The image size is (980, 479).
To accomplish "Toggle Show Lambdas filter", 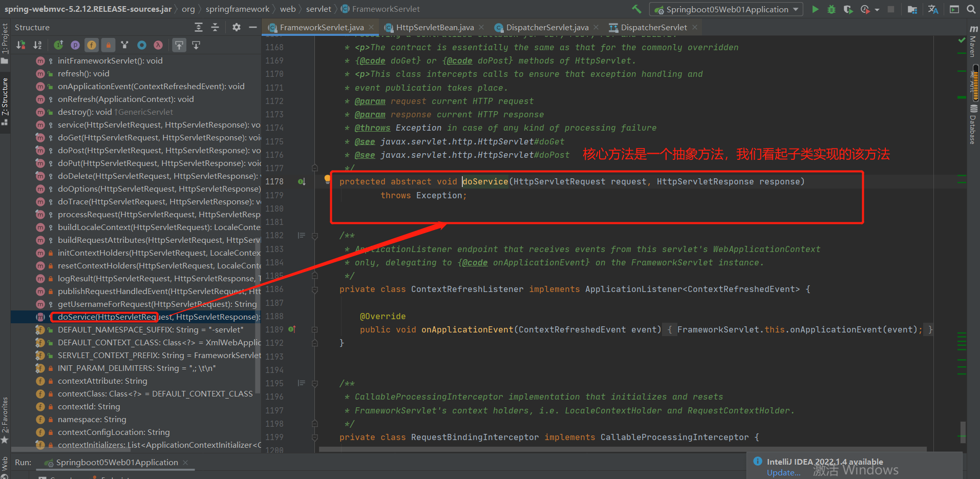I will (158, 45).
